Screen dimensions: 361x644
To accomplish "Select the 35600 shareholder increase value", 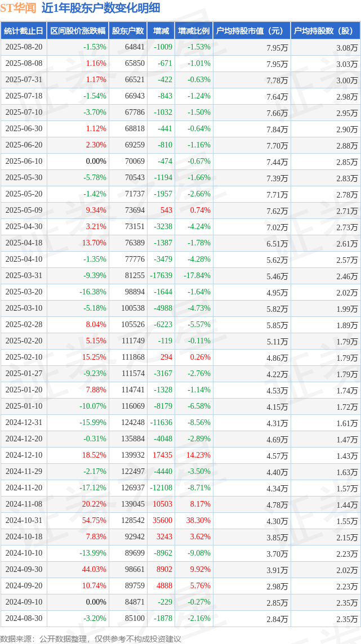I will pyautogui.click(x=163, y=521).
